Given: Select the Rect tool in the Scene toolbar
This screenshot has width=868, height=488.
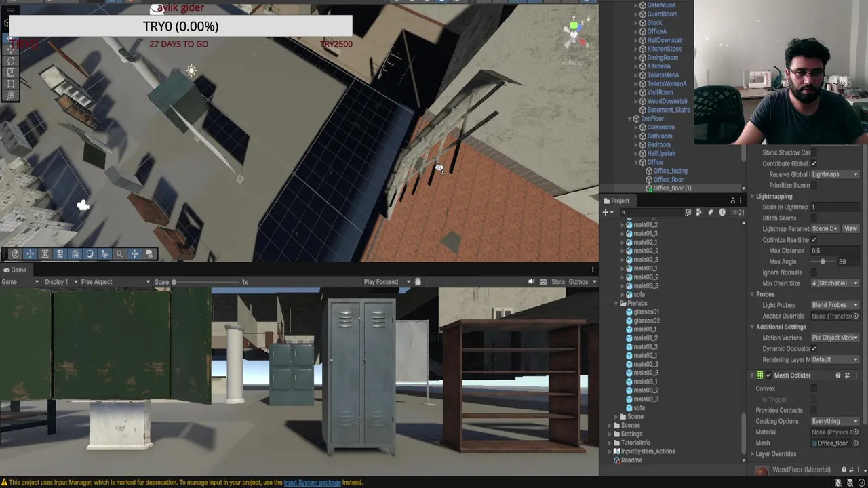Looking at the screenshot, I should 10,84.
